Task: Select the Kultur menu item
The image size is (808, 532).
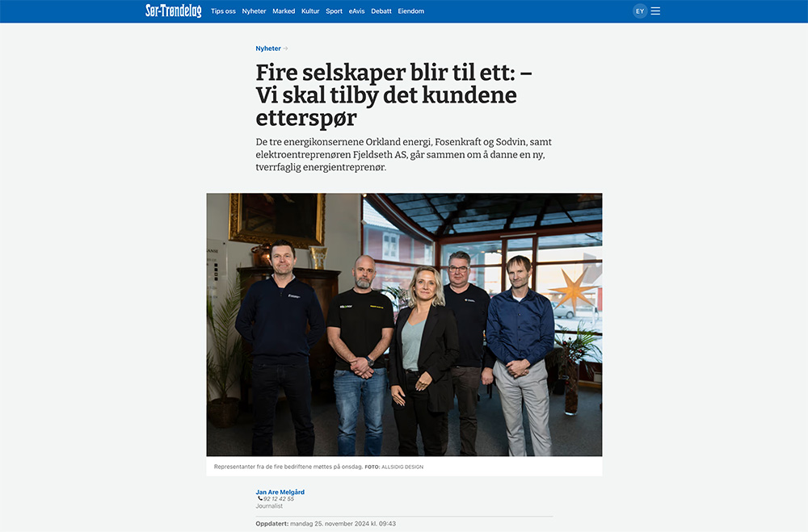Action: (310, 10)
